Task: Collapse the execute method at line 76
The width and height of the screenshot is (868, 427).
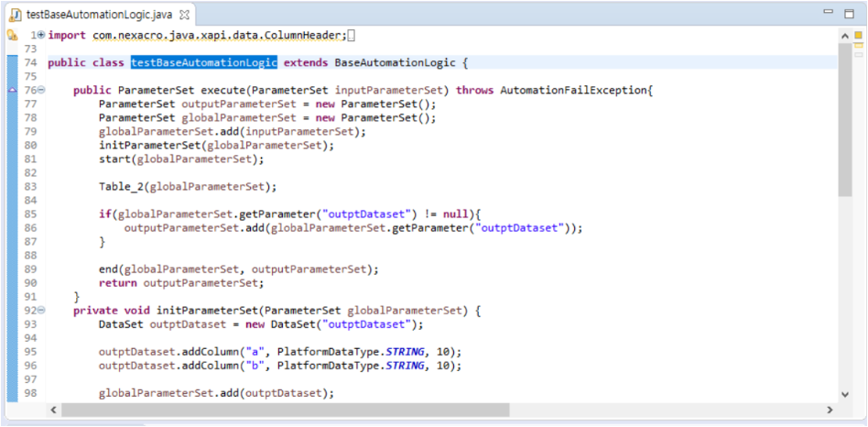Action: tap(41, 91)
